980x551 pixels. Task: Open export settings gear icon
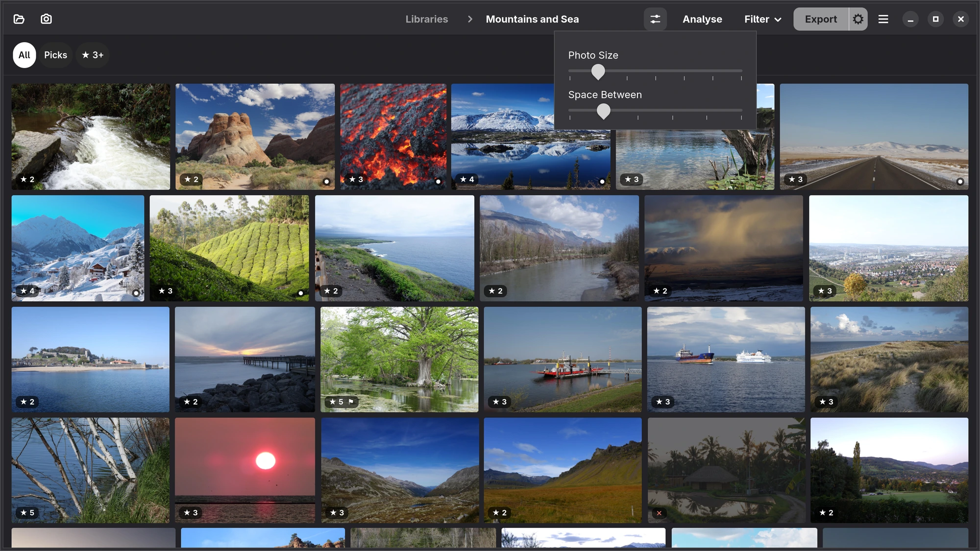(858, 19)
